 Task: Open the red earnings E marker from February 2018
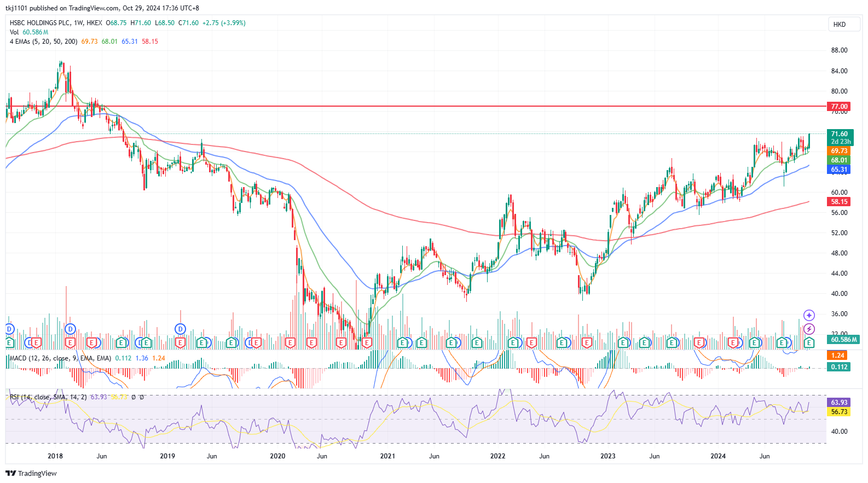(70, 343)
